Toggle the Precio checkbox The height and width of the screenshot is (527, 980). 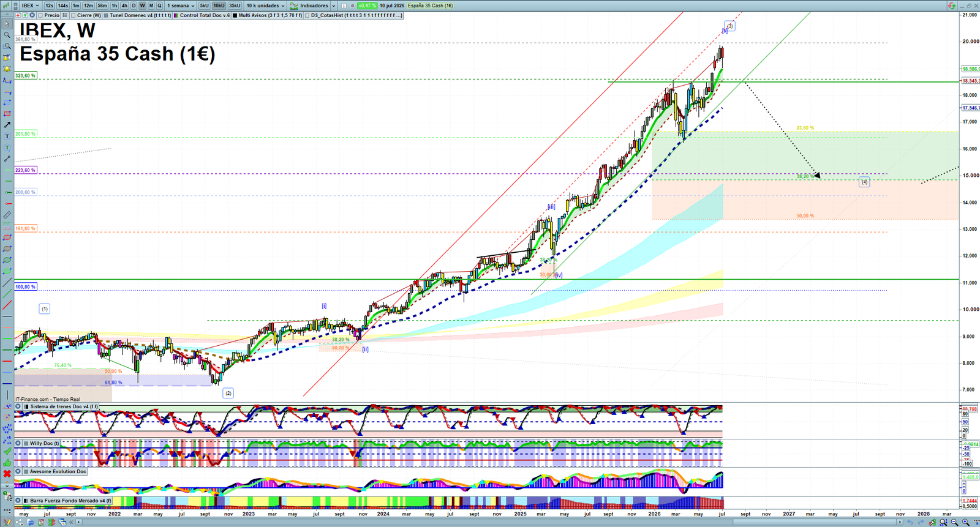[40, 15]
